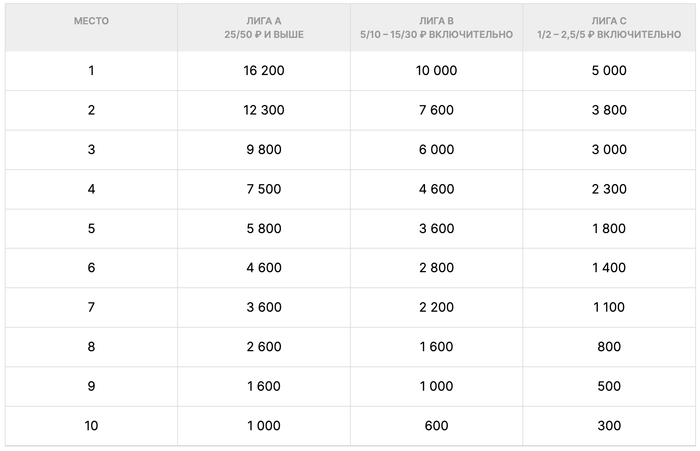
Task: Click place number 10 in МЕСТО column
Action: tap(91, 426)
